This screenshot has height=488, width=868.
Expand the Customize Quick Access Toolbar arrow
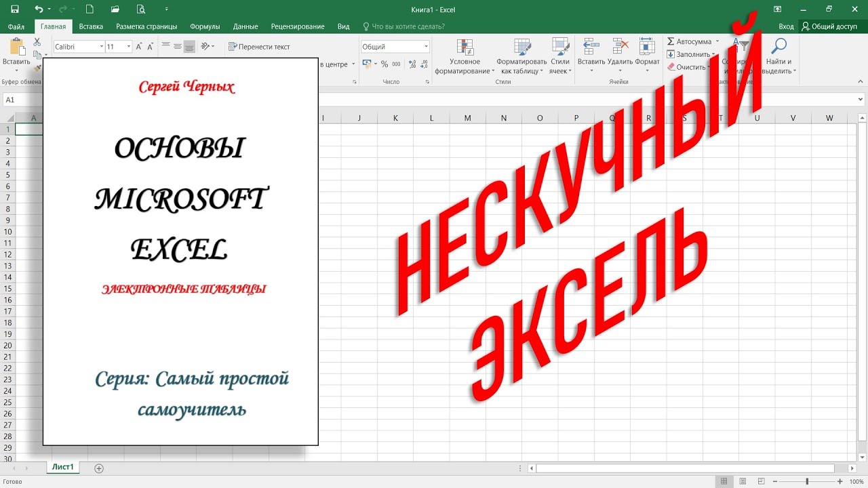[x=167, y=9]
